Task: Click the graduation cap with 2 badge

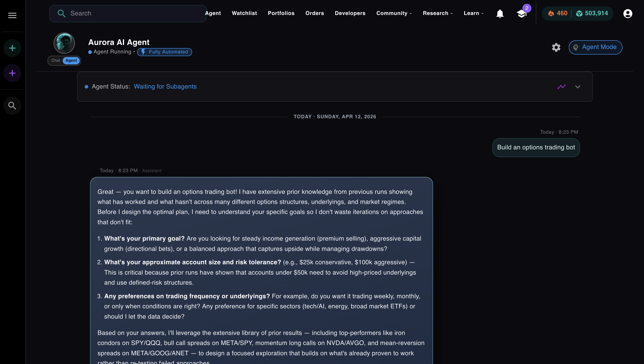Action: (522, 14)
